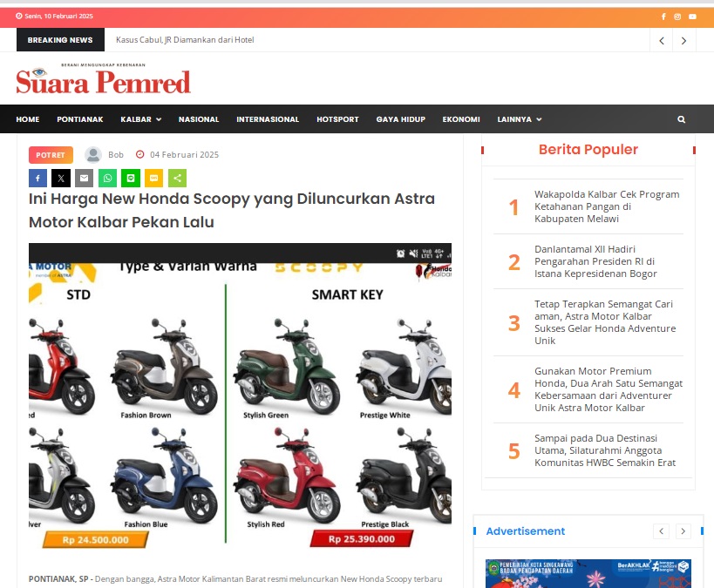714x588 pixels.
Task: Open popular story Tetap Terapkan Semangat Cari aman
Action: point(605,322)
